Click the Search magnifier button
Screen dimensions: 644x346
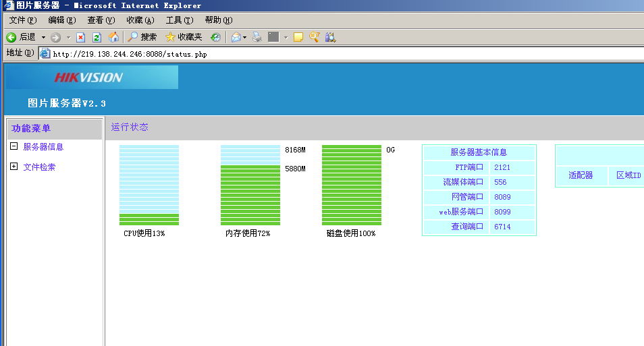(x=142, y=37)
